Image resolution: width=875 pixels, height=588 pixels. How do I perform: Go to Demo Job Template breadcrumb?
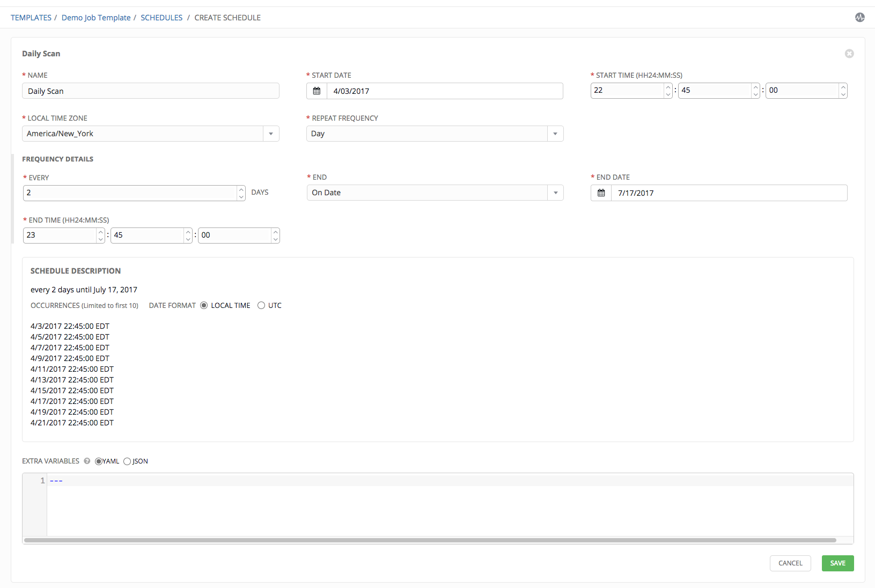pos(96,18)
